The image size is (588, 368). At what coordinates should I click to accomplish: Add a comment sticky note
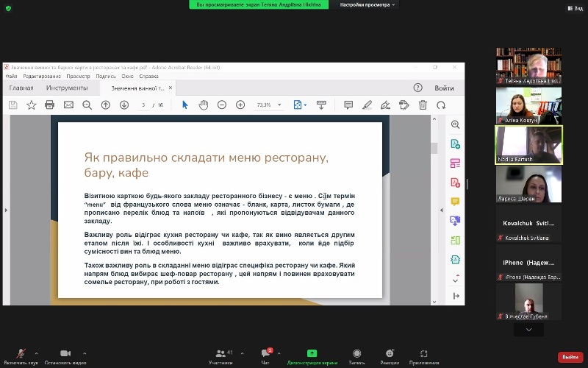(x=348, y=105)
